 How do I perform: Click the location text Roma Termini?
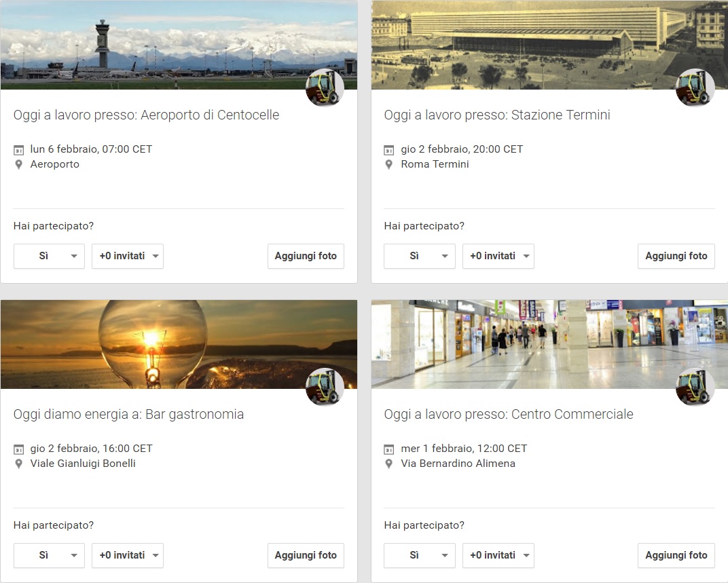tap(435, 164)
